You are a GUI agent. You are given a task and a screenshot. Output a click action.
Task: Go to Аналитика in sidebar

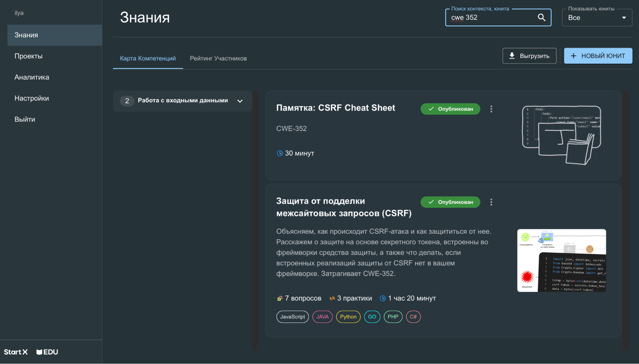[x=32, y=77]
